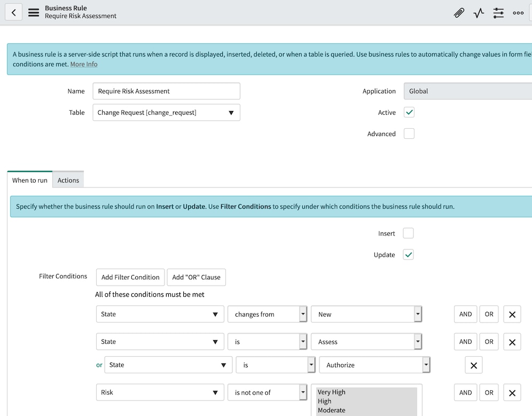Open the 'Assess' state value dropdown

click(418, 341)
